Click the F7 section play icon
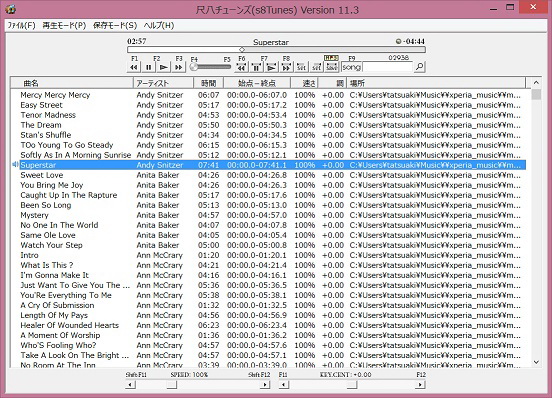 pyautogui.click(x=271, y=67)
